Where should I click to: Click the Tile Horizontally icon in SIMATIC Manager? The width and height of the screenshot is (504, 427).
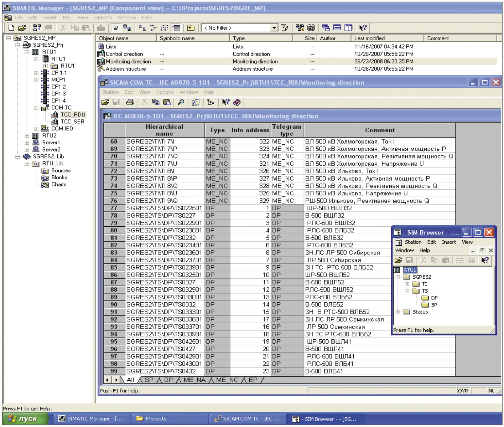(x=337, y=28)
